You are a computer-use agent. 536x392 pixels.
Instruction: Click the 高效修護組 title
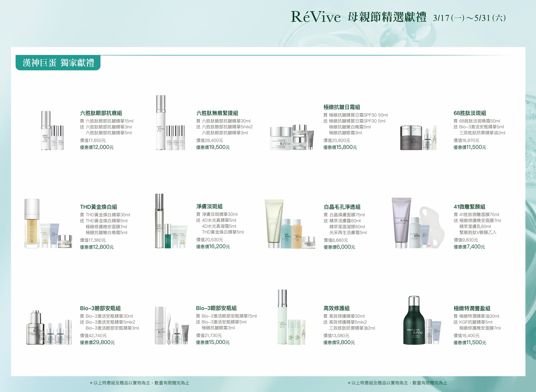pos(336,308)
